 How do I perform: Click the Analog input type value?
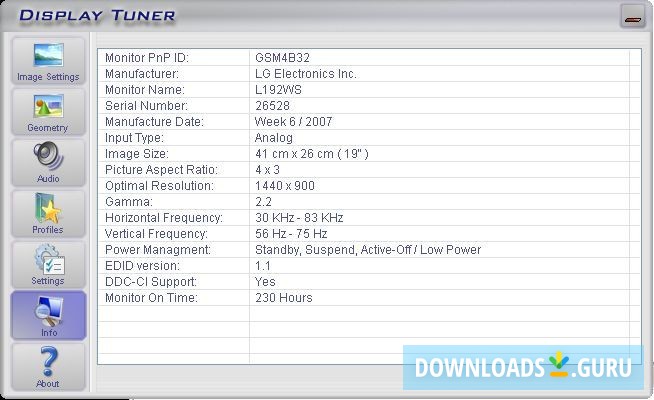point(274,138)
